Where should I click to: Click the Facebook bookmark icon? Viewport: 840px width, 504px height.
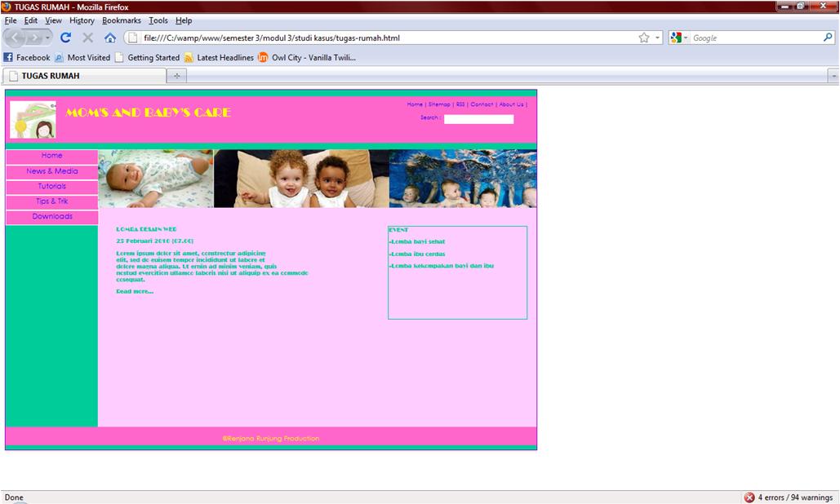(8, 57)
